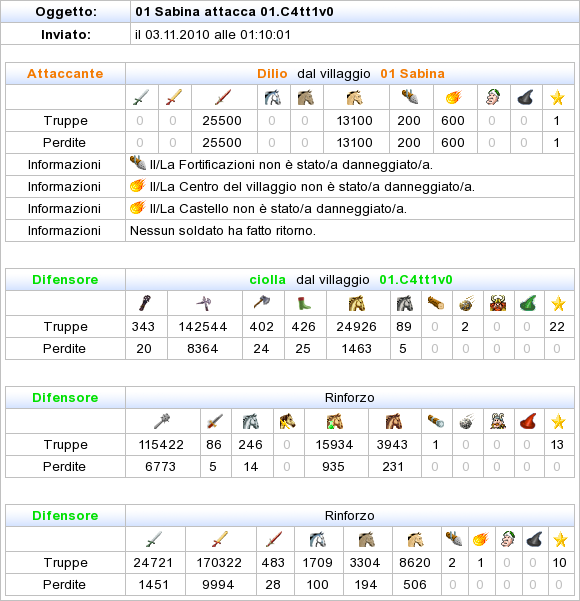The image size is (580, 601).
Task: Click the yellow sword icon in Attaccante table
Action: [174, 97]
